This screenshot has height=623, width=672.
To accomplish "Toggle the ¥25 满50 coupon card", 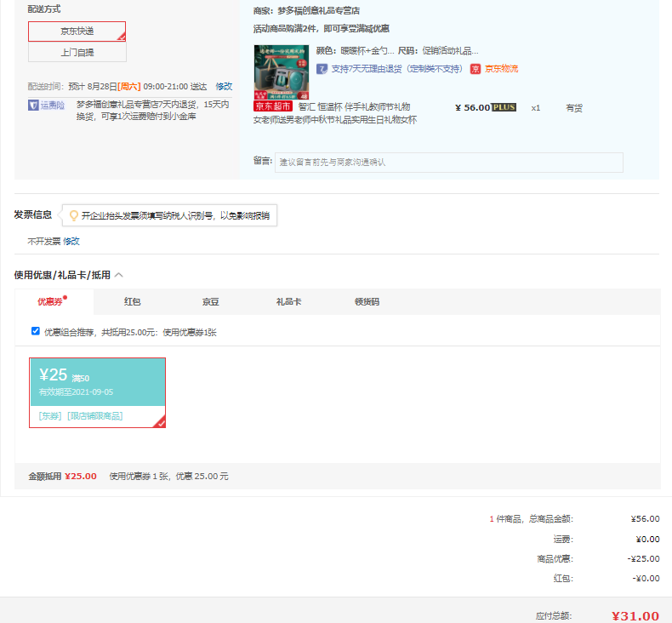I will 97,392.
